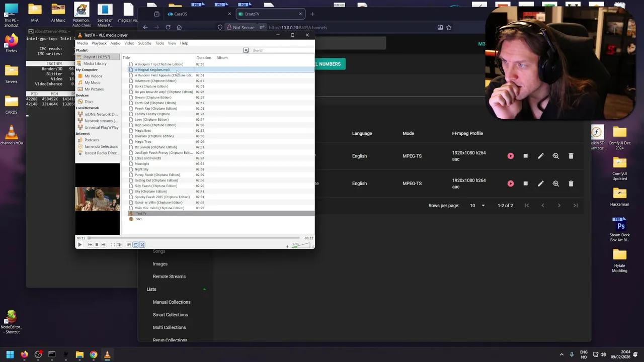Stop the first ErsatzTV channel

[x=526, y=156]
